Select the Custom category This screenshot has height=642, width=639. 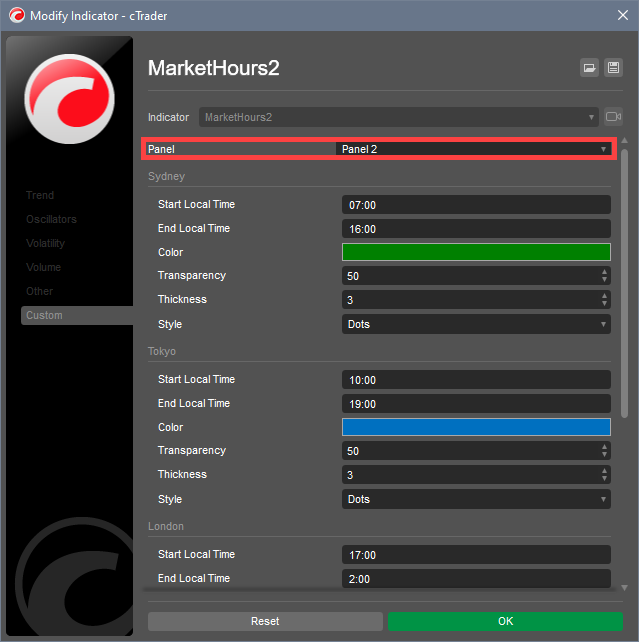click(x=77, y=315)
